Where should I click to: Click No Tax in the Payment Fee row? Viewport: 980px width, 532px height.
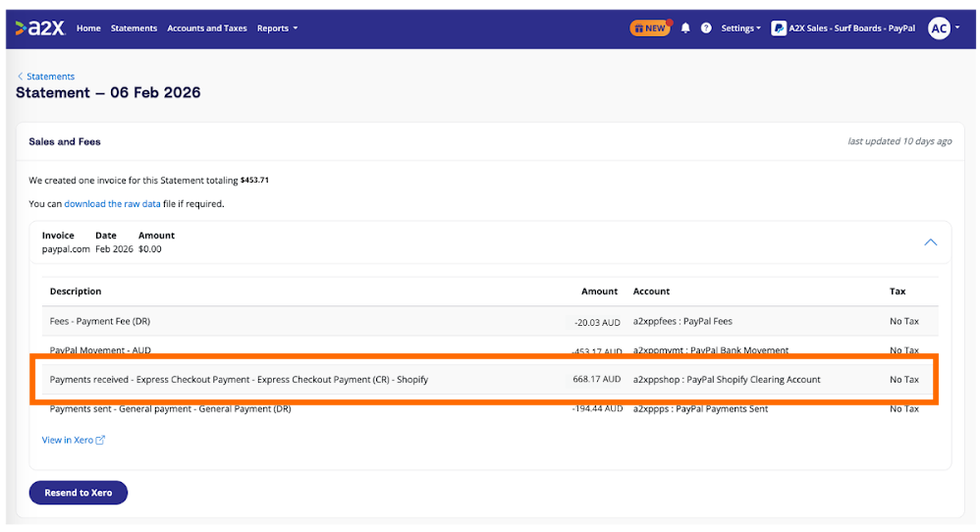click(x=904, y=322)
